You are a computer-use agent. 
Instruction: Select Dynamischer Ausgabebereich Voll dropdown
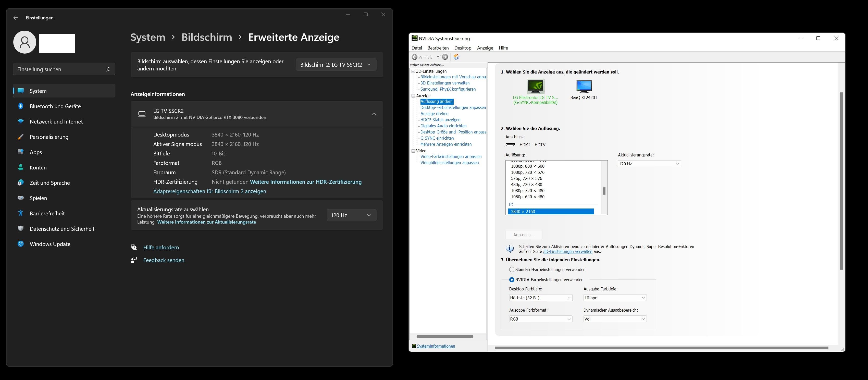(613, 318)
